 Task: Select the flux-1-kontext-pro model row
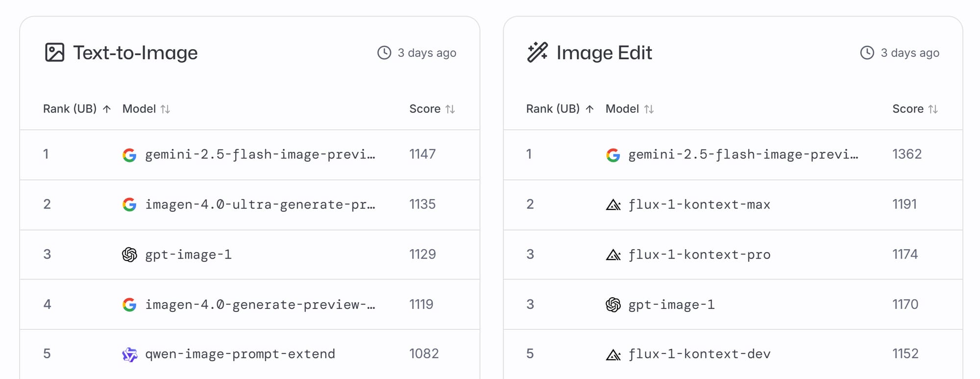(733, 254)
